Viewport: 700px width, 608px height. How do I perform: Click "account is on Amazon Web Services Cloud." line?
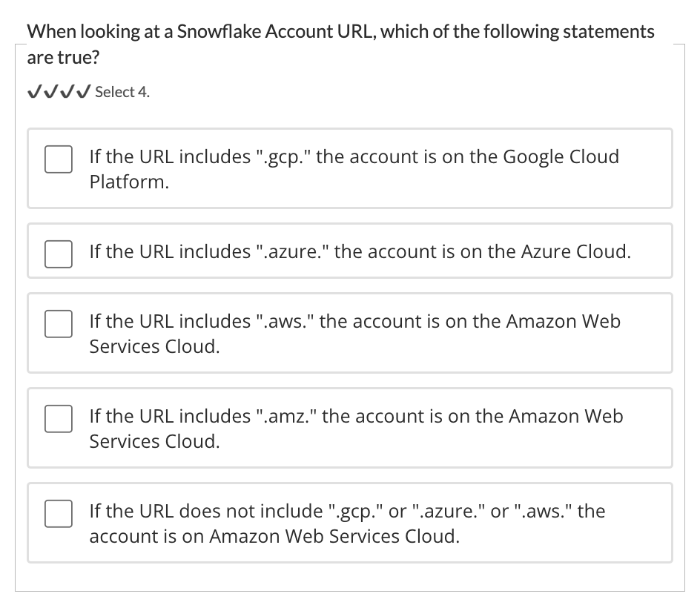click(x=274, y=536)
